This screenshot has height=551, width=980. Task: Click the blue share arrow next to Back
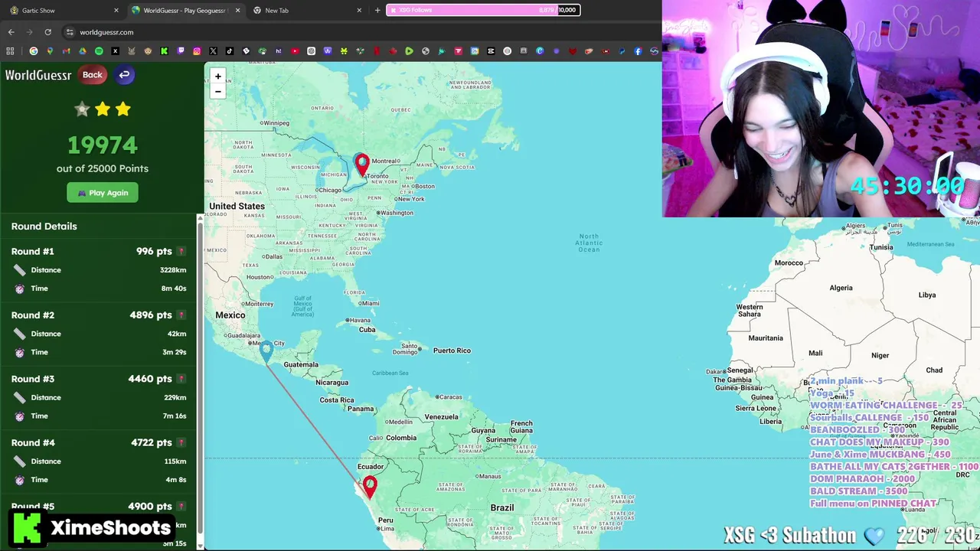[x=124, y=74]
